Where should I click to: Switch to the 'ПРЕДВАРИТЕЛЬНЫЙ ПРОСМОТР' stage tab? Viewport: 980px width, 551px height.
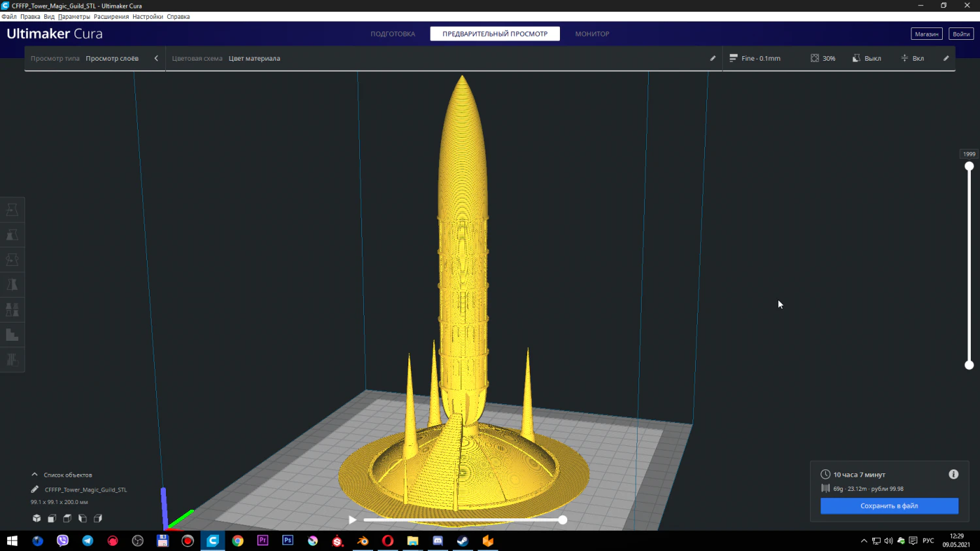(x=495, y=34)
